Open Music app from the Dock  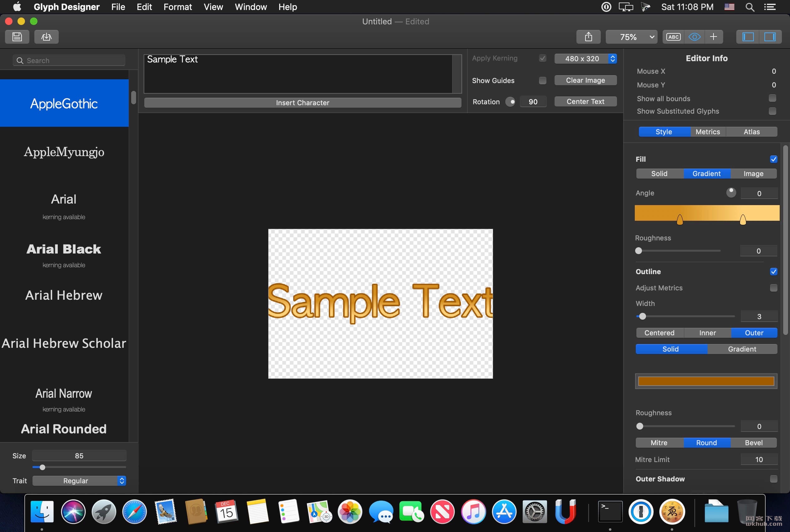[x=473, y=511]
